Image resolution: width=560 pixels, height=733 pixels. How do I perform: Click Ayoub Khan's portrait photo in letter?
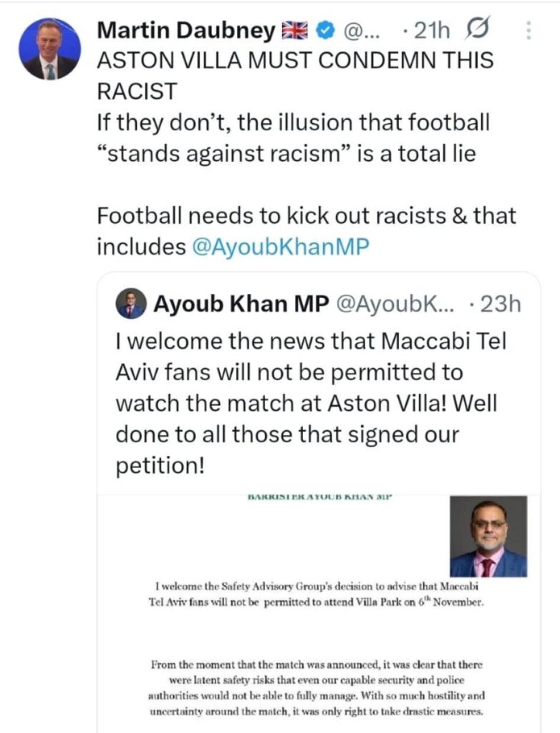point(488,537)
